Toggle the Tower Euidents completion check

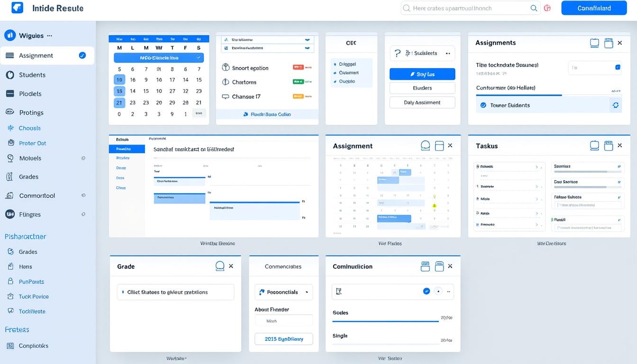(484, 104)
